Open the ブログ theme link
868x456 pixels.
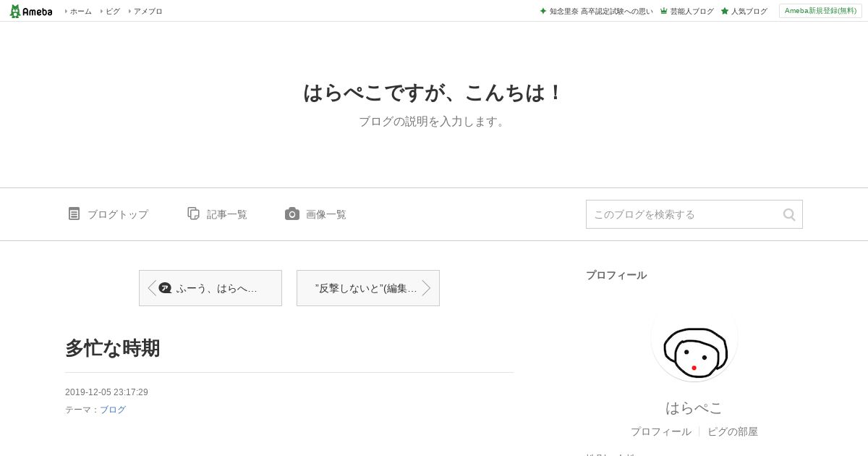113,410
